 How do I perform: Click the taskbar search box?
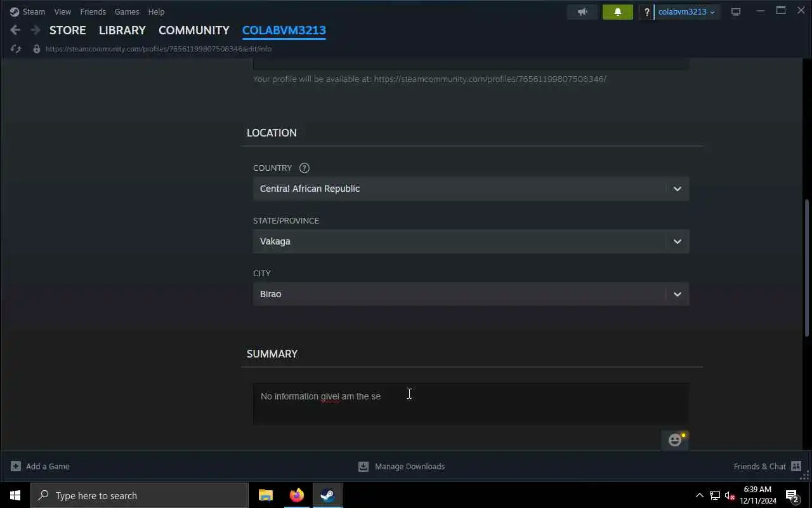pyautogui.click(x=140, y=495)
